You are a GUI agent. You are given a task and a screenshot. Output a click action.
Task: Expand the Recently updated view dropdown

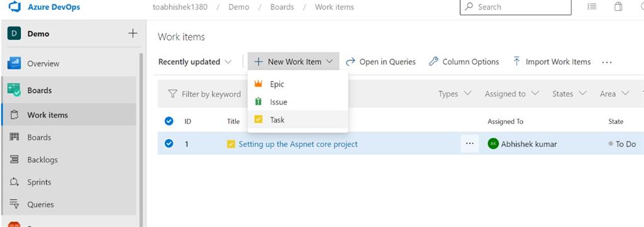195,62
